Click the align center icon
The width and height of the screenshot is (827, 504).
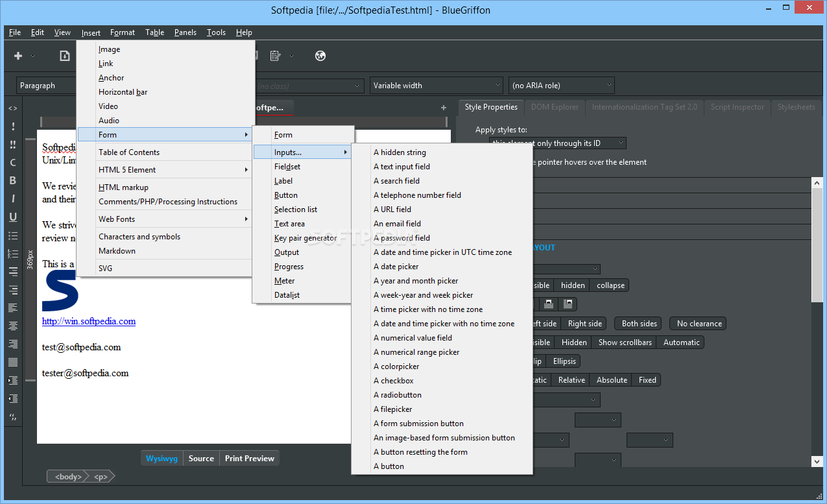(13, 326)
